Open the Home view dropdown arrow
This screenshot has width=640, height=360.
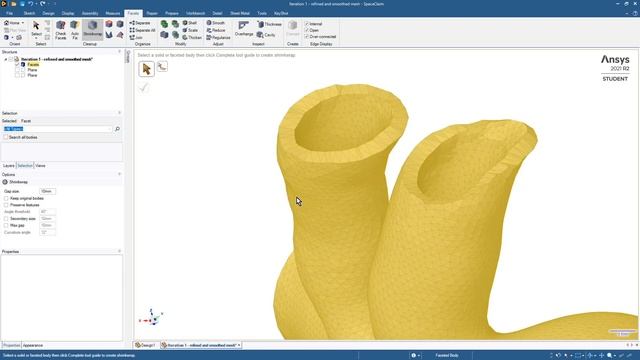(23, 23)
